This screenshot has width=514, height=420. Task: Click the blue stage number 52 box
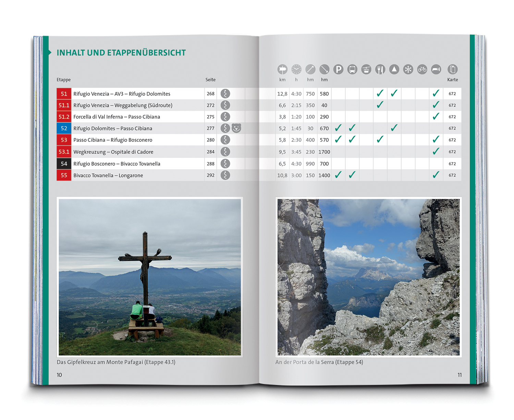[64, 128]
